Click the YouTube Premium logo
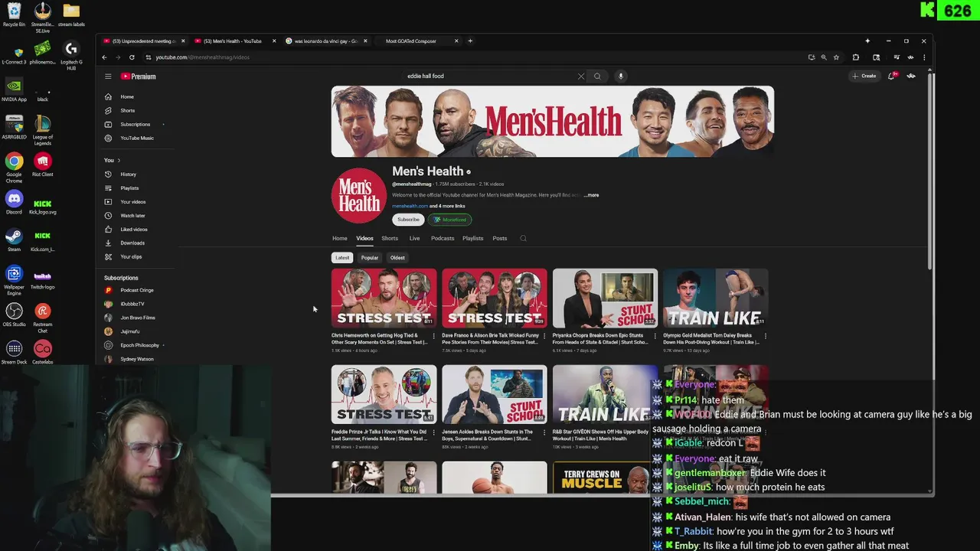Viewport: 980px width, 551px height. point(138,77)
